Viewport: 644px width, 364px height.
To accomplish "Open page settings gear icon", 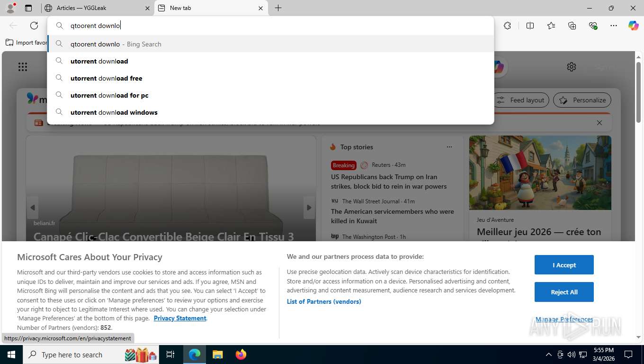I will 572,67.
